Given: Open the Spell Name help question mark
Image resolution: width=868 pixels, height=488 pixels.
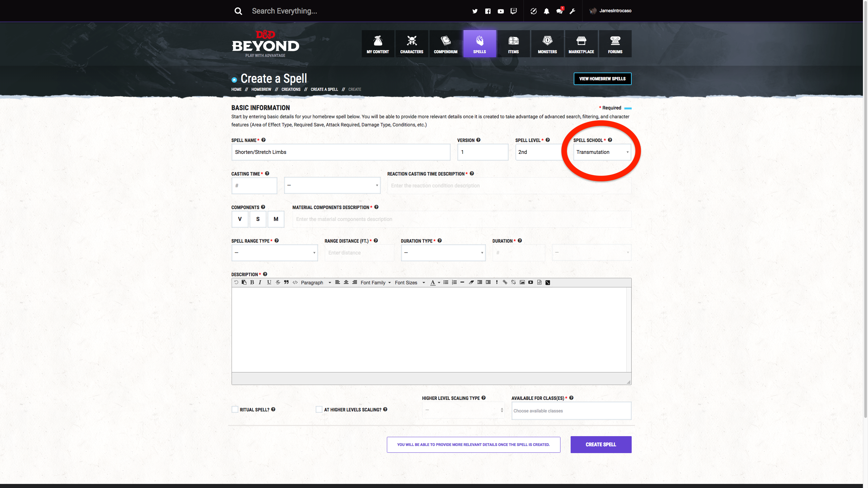Looking at the screenshot, I should click(x=263, y=140).
